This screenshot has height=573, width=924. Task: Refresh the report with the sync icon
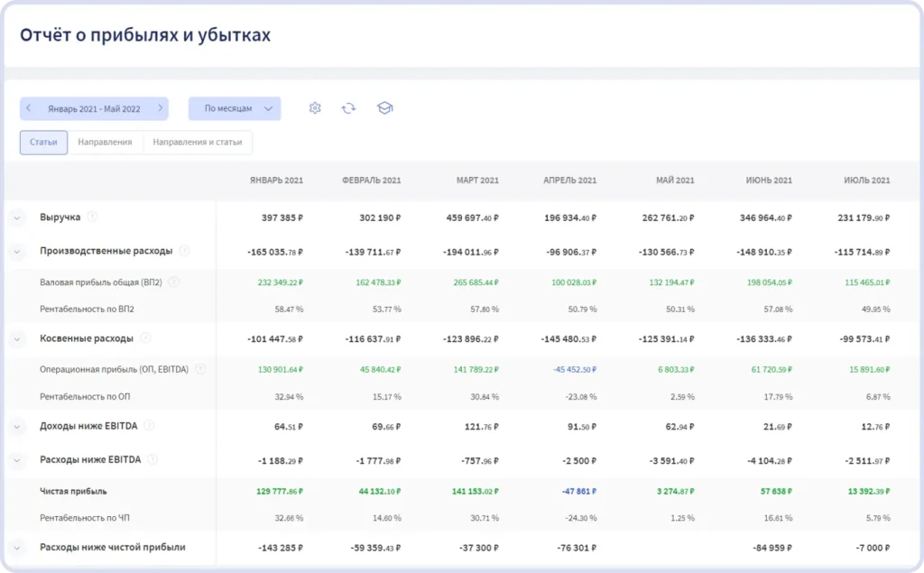pos(349,108)
